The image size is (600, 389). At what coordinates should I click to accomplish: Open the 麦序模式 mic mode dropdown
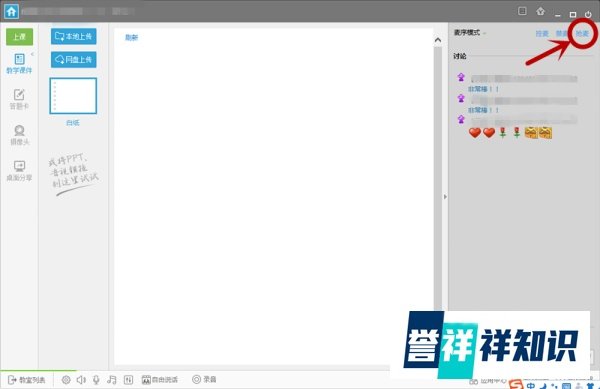[470, 33]
